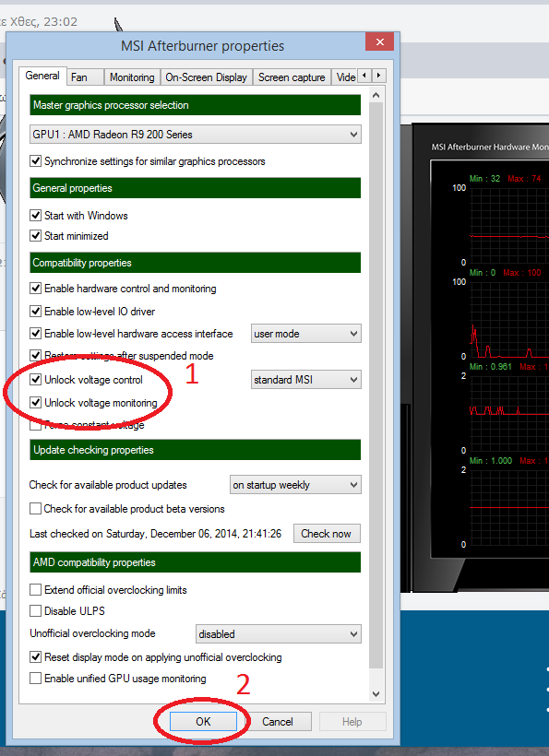This screenshot has height=756, width=549.
Task: Show more tabs with the right arrow
Action: (x=378, y=76)
